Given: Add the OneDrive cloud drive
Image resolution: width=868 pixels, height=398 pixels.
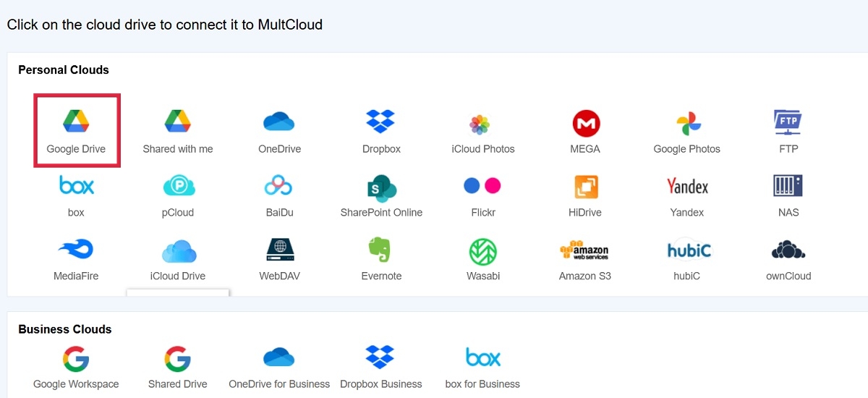Looking at the screenshot, I should tap(279, 130).
